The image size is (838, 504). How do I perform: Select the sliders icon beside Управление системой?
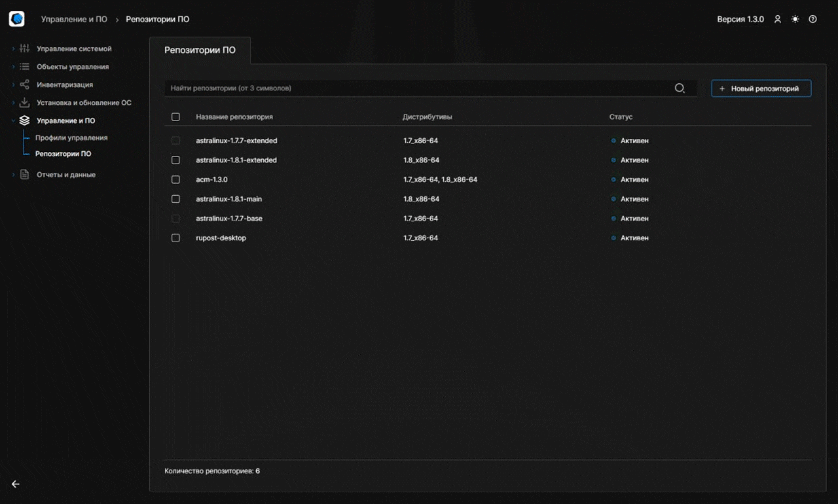[x=24, y=48]
